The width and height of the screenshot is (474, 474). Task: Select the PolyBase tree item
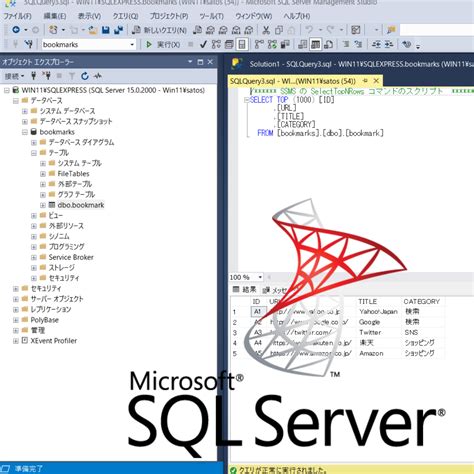44,320
